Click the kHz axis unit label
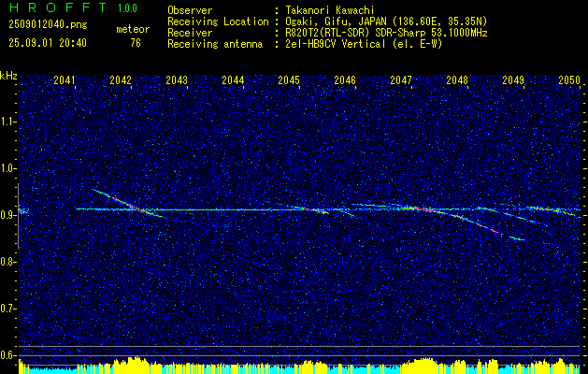 tap(8, 76)
